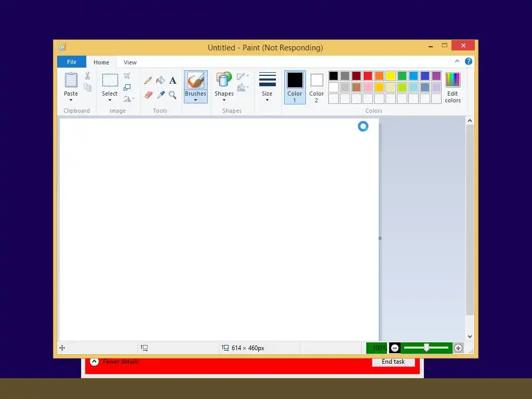Click the Copy icon in Clipboard
532x399 pixels.
[x=87, y=87]
